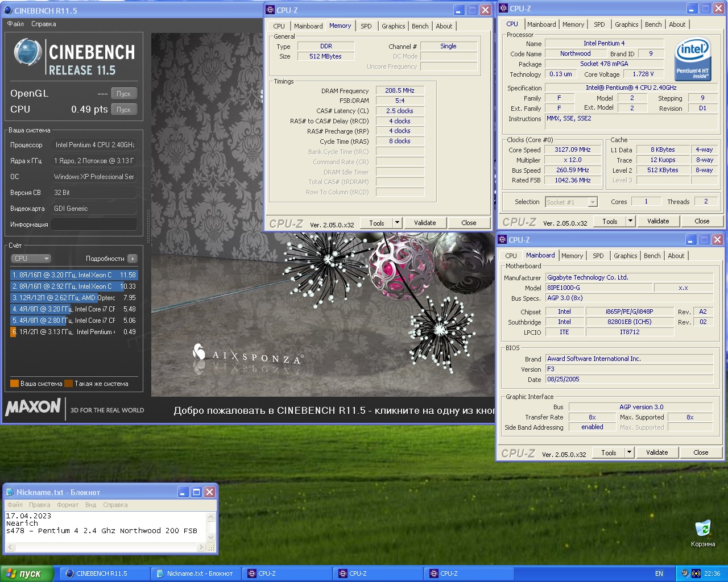Select ranking entry with score 11.58

point(74,275)
